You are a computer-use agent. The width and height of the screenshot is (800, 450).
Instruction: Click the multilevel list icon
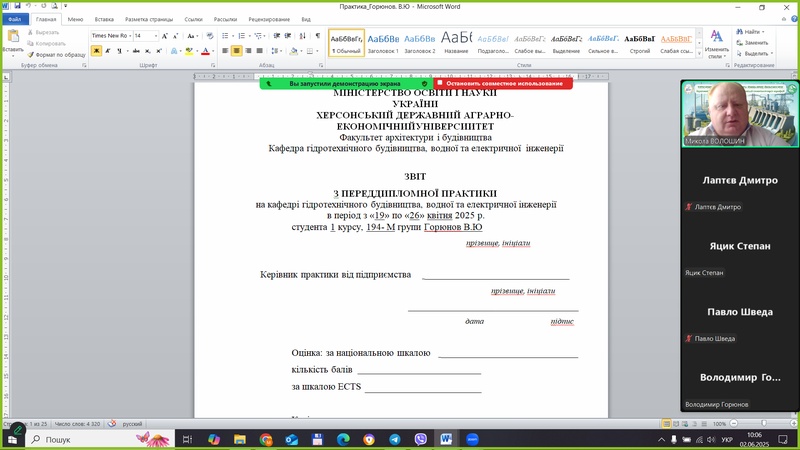click(x=258, y=36)
